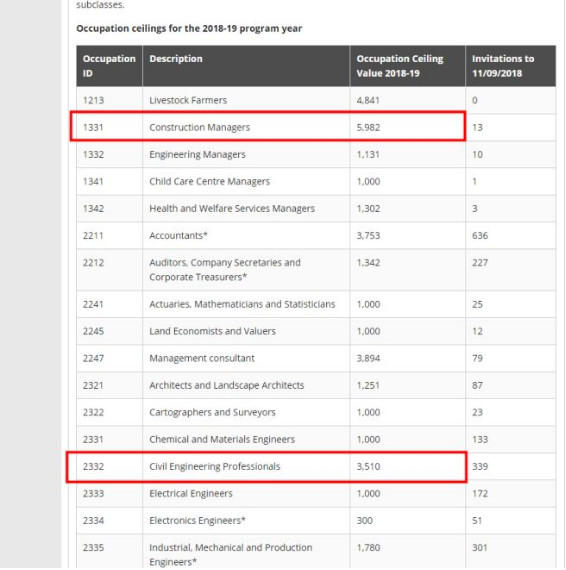Click the Electronics Engineers* description
The width and height of the screenshot is (566, 570).
click(x=197, y=521)
